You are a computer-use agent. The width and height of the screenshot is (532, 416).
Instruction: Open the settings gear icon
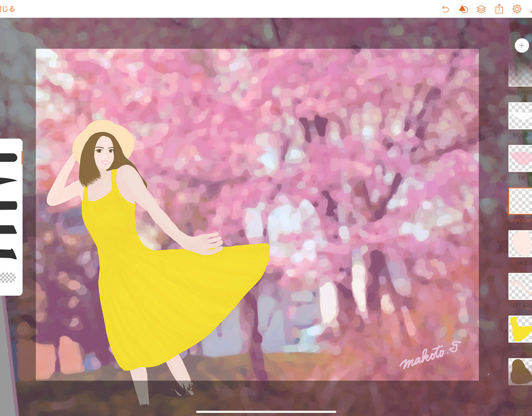(x=517, y=9)
